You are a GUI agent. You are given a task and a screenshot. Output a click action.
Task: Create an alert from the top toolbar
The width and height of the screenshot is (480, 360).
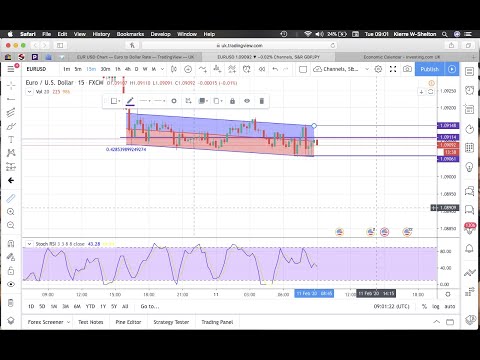tap(247, 69)
